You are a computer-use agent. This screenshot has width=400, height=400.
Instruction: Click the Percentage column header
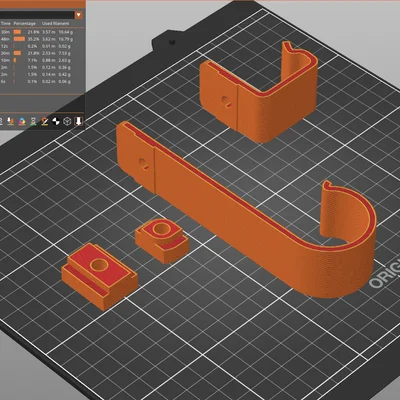tap(24, 24)
